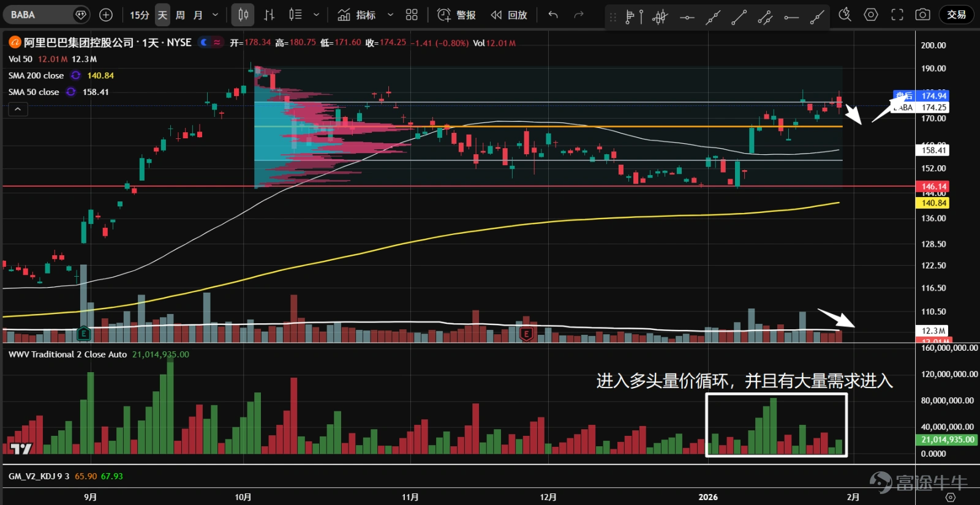This screenshot has height=505, width=980.
Task: Open the multi-chart layout grid icon
Action: 412,15
